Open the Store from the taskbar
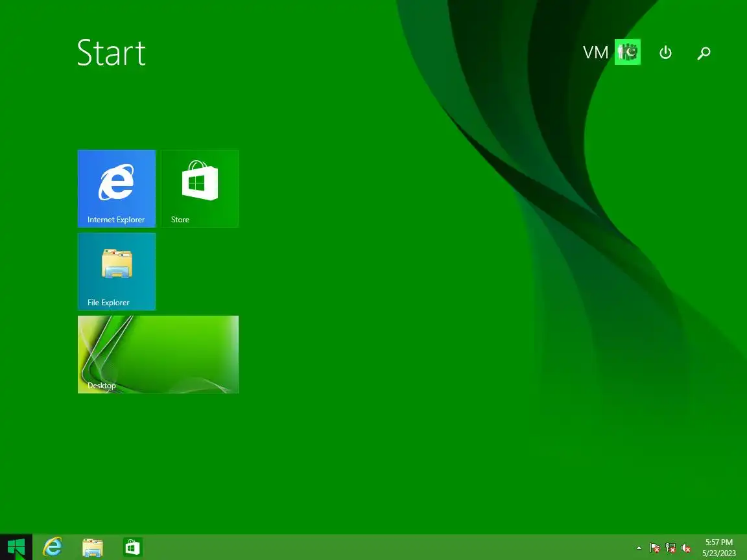 click(132, 548)
